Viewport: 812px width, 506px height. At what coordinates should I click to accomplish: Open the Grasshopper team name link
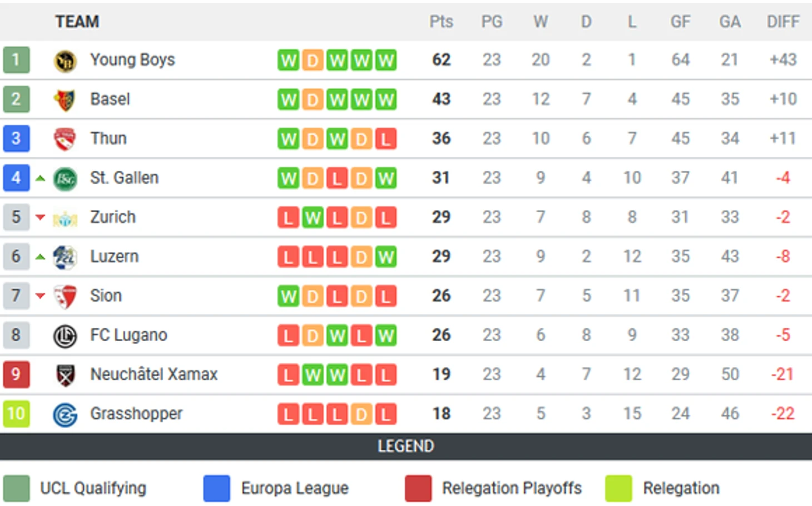point(136,414)
